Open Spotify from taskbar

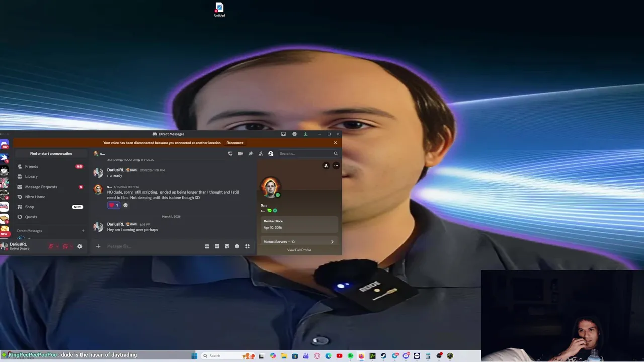pos(350,356)
